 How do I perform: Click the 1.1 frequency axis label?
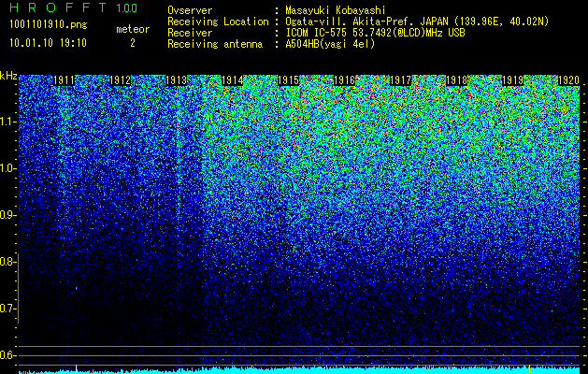(x=7, y=122)
